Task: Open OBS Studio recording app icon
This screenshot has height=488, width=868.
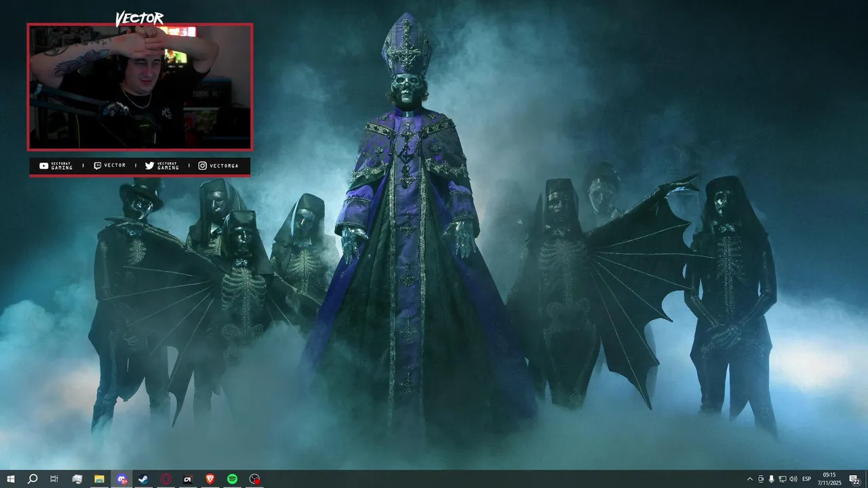Action: click(x=254, y=479)
